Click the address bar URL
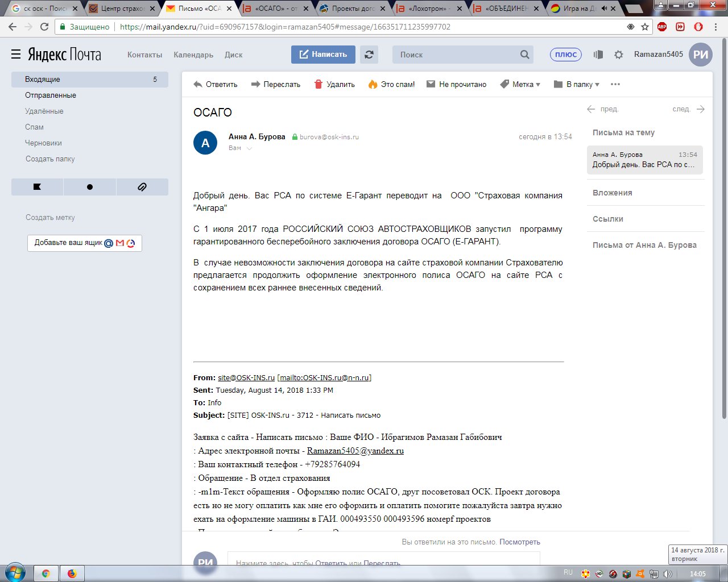This screenshot has height=582, width=728. [x=285, y=27]
